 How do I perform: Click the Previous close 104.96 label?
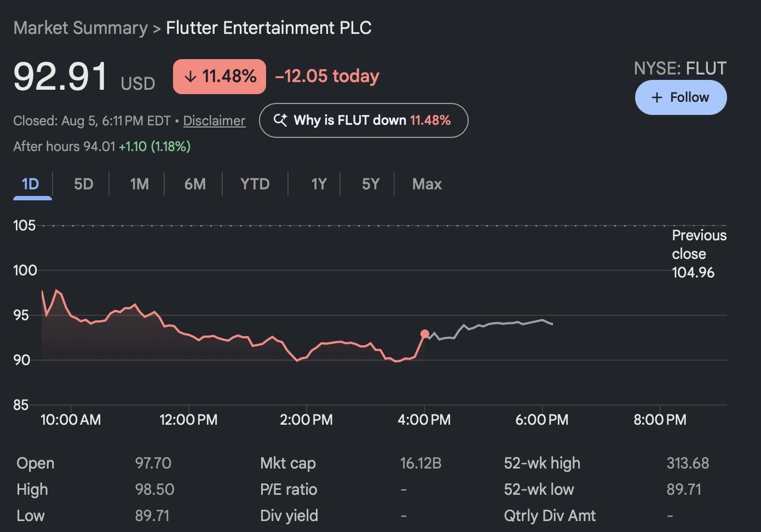pyautogui.click(x=699, y=254)
